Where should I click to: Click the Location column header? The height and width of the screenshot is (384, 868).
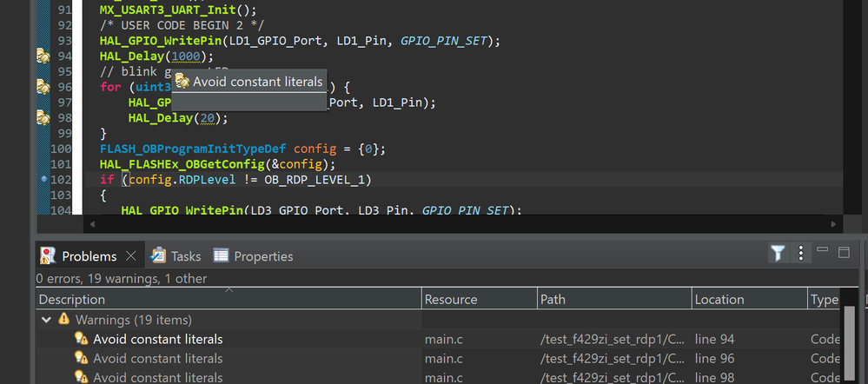point(750,300)
